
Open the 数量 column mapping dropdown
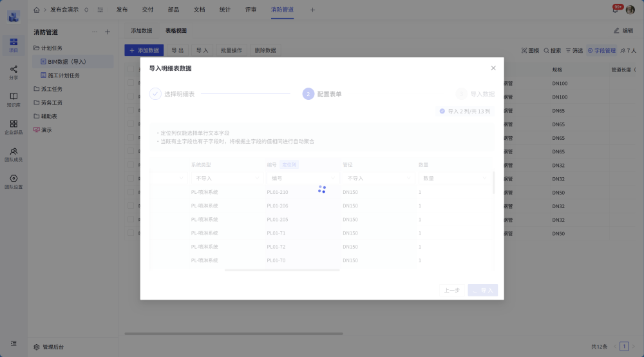[453, 178]
